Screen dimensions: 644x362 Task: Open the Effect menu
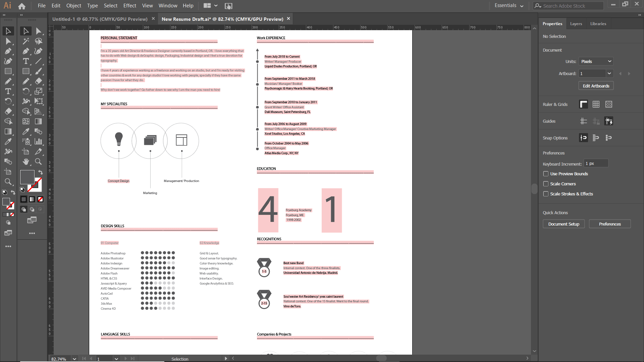pos(129,6)
